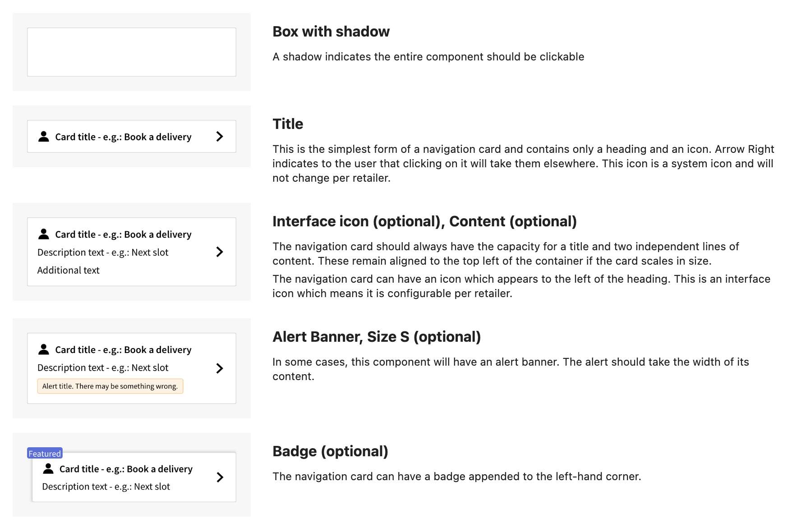Click the description text above the alert banner

coord(103,368)
